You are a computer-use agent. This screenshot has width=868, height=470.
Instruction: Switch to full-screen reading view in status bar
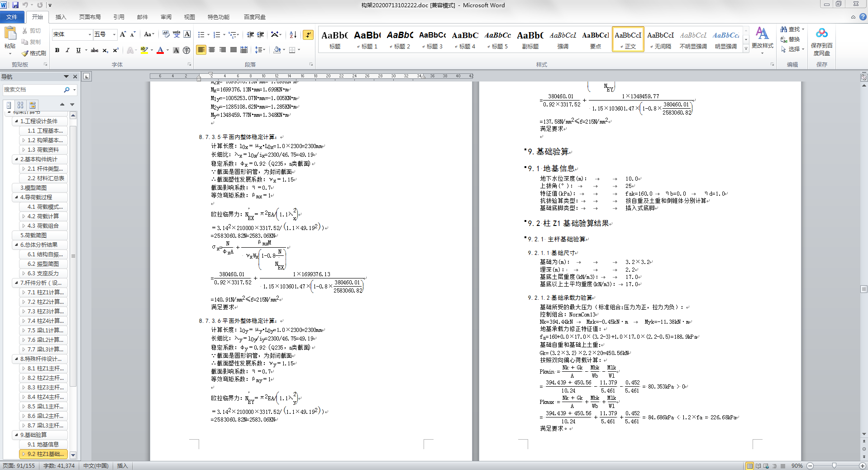tap(758, 466)
